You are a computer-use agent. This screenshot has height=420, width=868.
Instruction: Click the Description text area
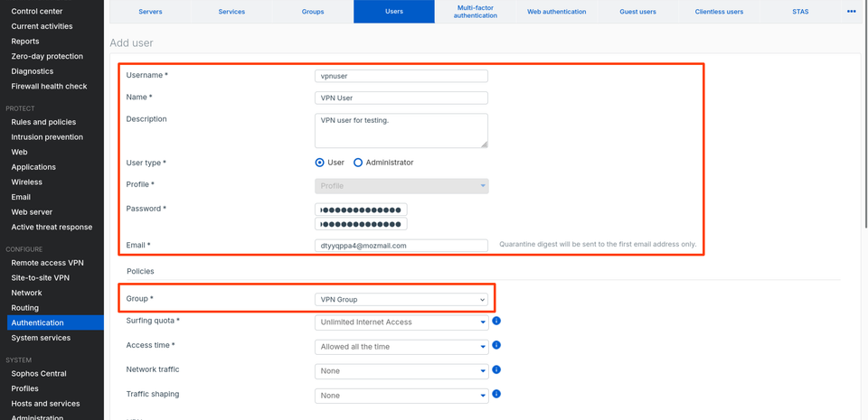coord(401,131)
